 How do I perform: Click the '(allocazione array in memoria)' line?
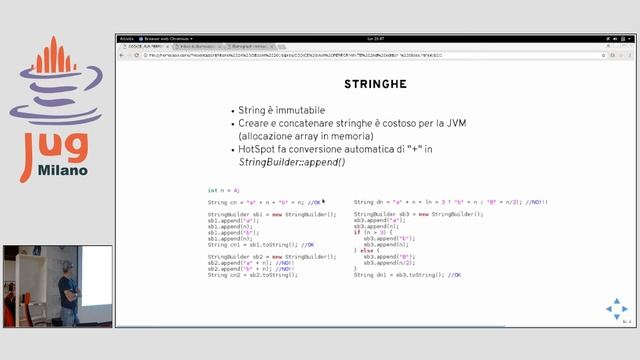306,136
